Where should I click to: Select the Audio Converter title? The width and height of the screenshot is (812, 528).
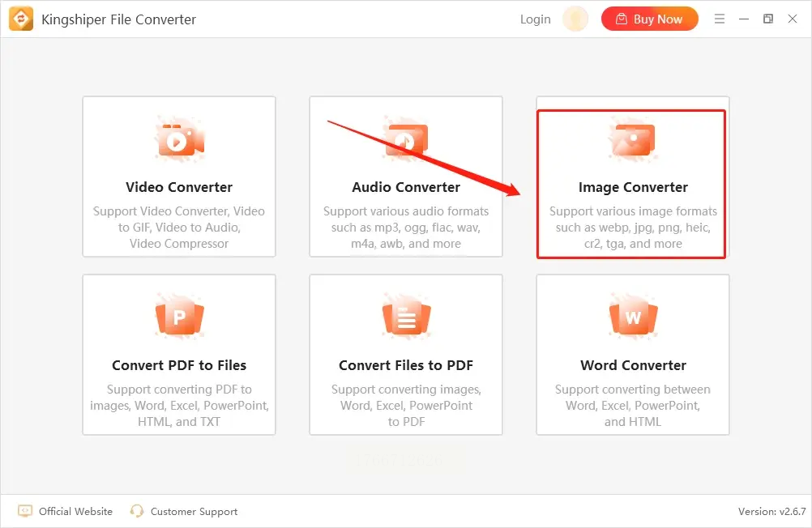(406, 187)
